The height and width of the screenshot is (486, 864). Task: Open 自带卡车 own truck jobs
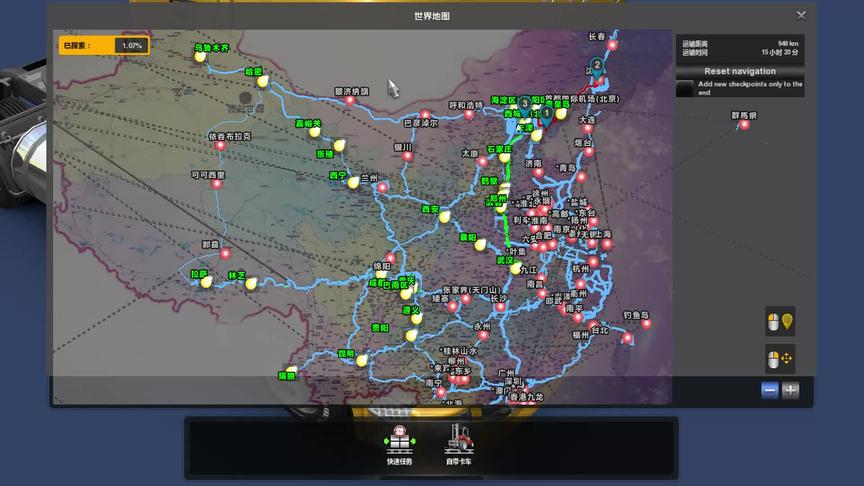459,445
